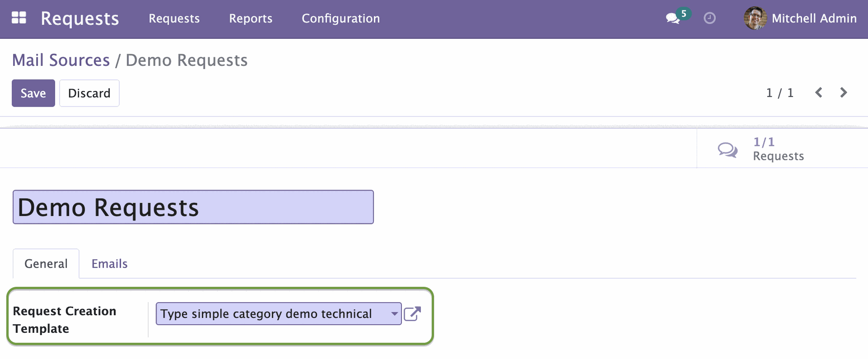Click the Requests chat bubbles icon
This screenshot has width=868, height=359.
727,149
